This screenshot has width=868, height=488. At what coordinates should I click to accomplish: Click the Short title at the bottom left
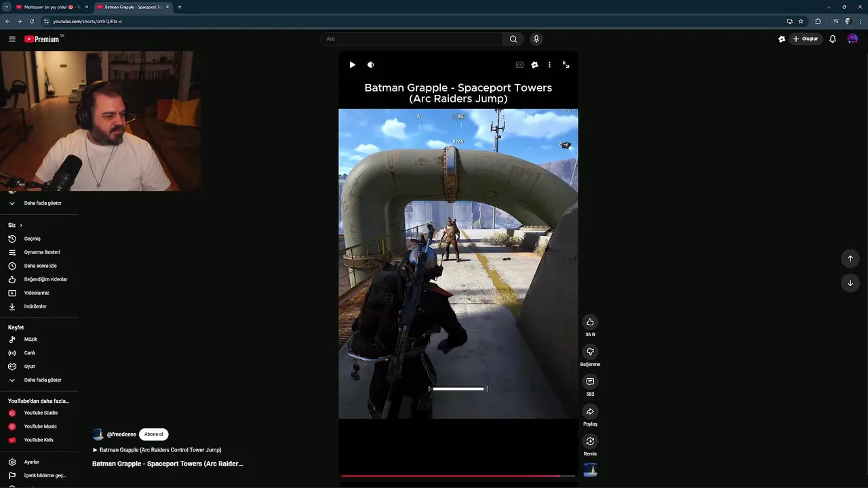tap(167, 464)
